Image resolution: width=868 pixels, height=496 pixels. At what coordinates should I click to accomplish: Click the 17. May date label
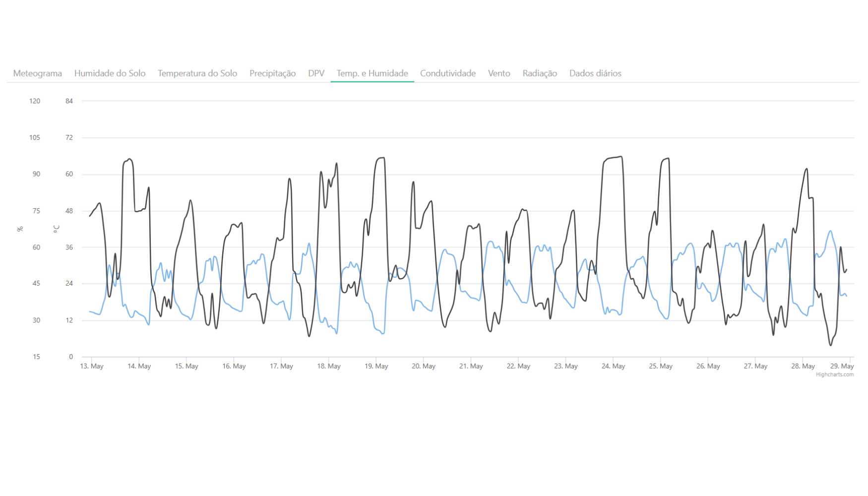coord(281,366)
